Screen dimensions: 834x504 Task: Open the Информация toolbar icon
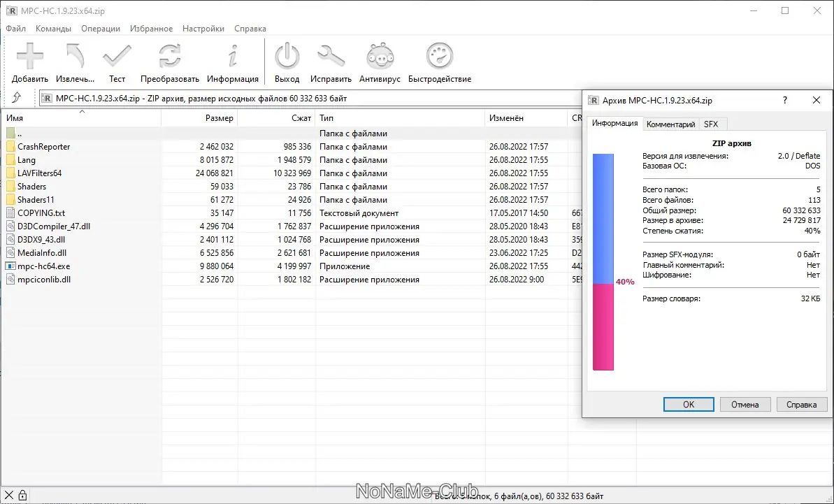232,57
